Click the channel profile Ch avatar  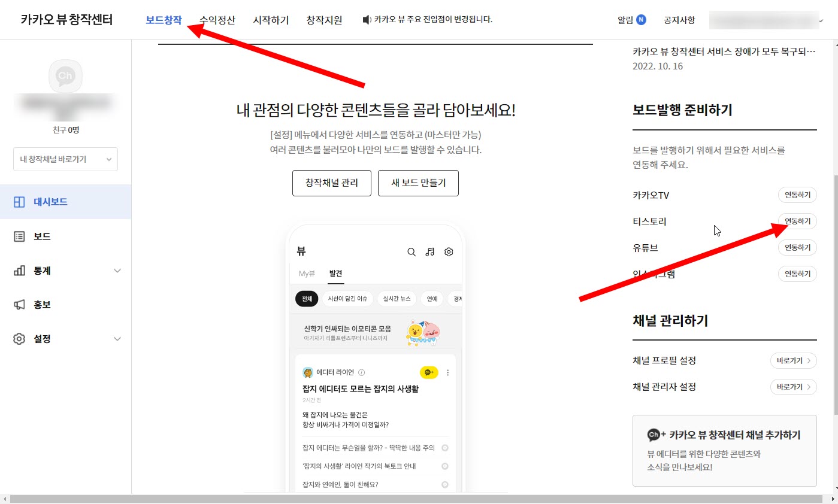(65, 76)
